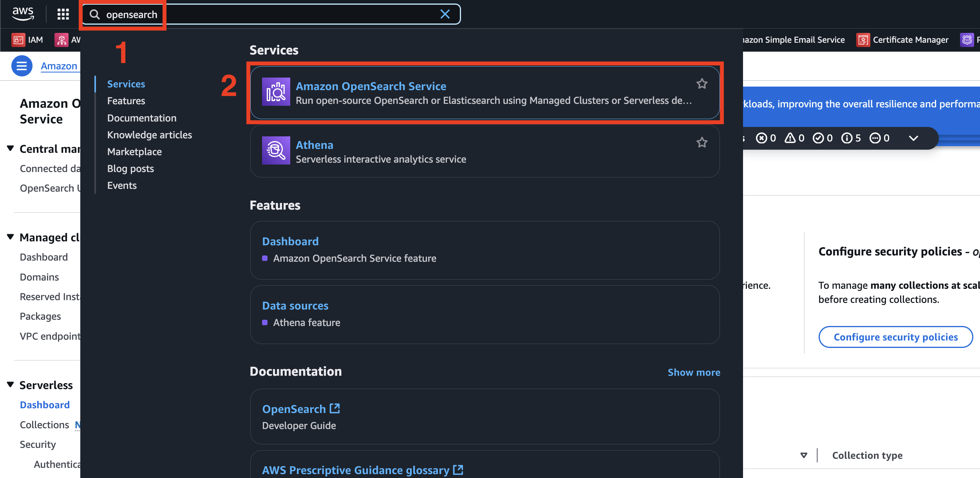Open Reserved Instances in the sidebar

click(x=50, y=297)
